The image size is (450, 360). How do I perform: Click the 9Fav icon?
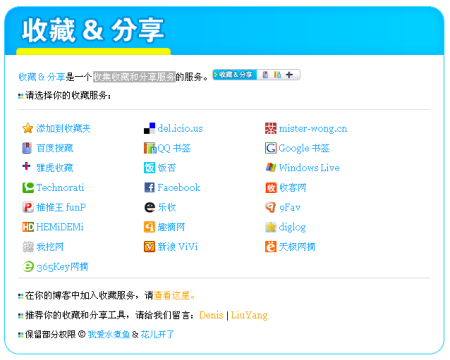(x=271, y=207)
